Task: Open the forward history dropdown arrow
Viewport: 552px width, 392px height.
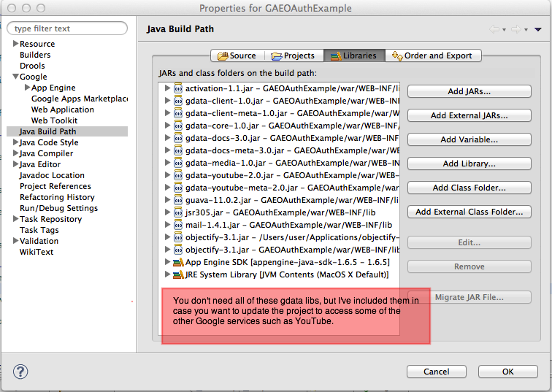Action: coord(526,30)
